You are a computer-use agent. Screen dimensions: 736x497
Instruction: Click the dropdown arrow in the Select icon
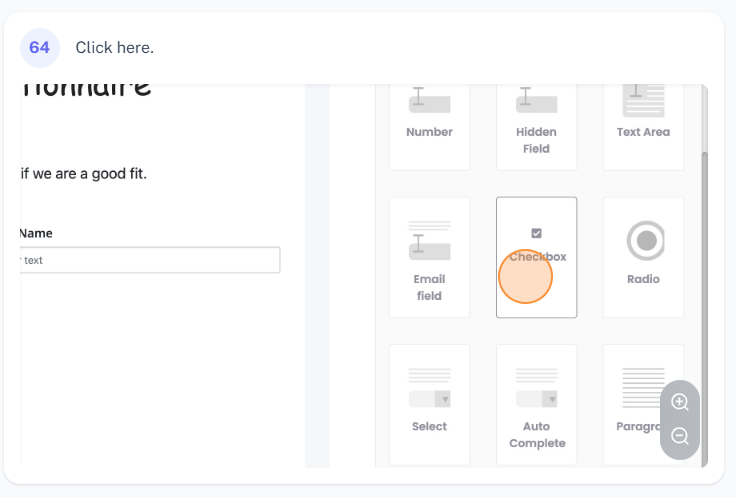tap(444, 399)
